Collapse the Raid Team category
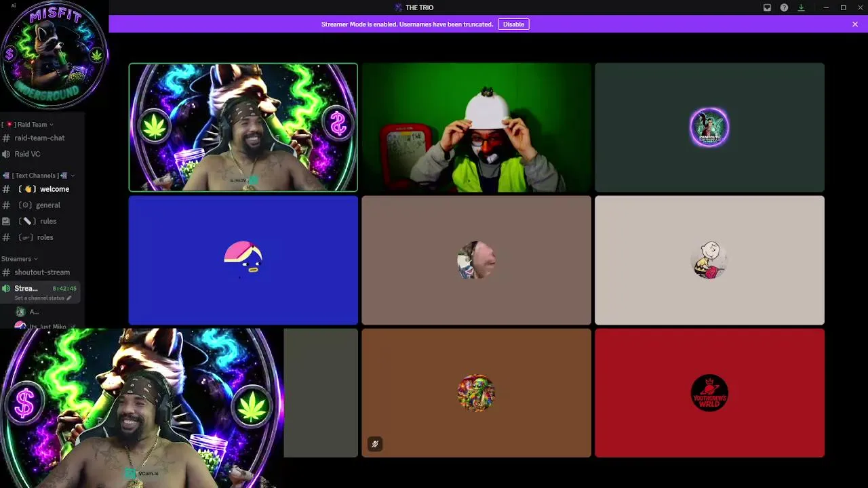Screen dimensions: 868x488 28,125
